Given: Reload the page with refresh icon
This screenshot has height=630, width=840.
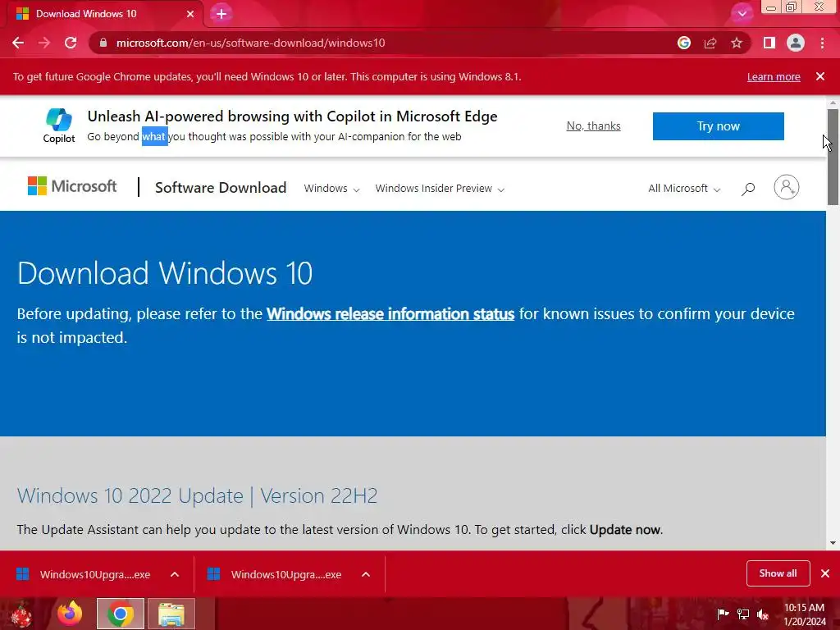Looking at the screenshot, I should (71, 43).
